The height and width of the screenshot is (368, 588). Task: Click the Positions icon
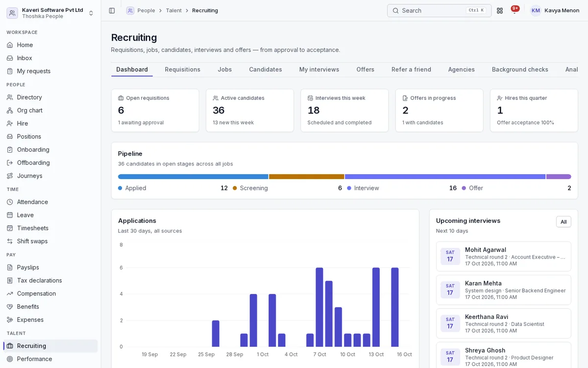click(x=10, y=136)
